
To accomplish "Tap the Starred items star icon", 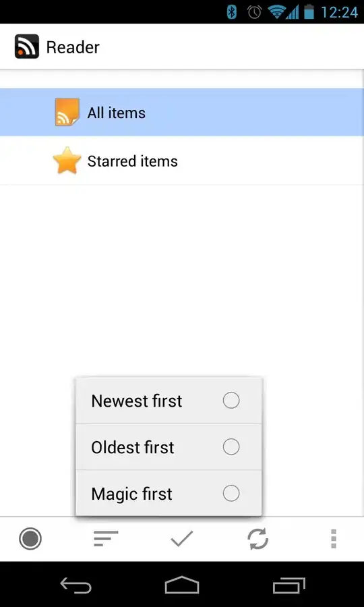I will click(x=67, y=161).
